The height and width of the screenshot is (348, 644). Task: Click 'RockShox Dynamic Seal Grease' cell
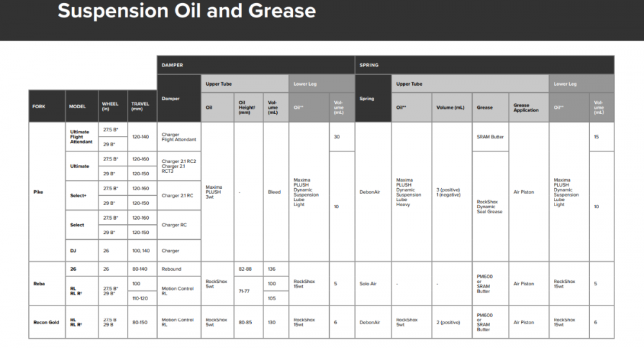[490, 207]
